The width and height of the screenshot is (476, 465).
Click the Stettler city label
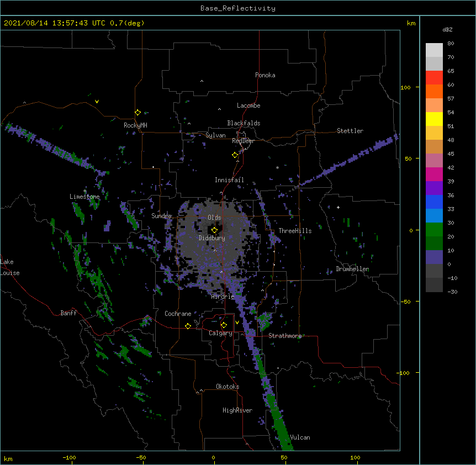point(350,131)
